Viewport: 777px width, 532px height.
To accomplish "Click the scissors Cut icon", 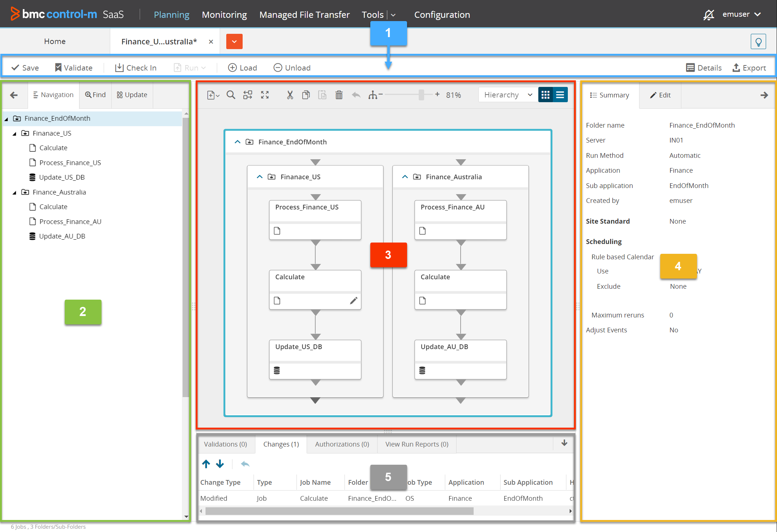I will 290,95.
